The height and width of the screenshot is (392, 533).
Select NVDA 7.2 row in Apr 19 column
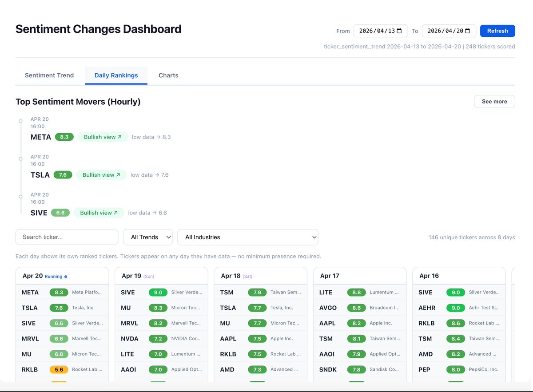pyautogui.click(x=161, y=338)
